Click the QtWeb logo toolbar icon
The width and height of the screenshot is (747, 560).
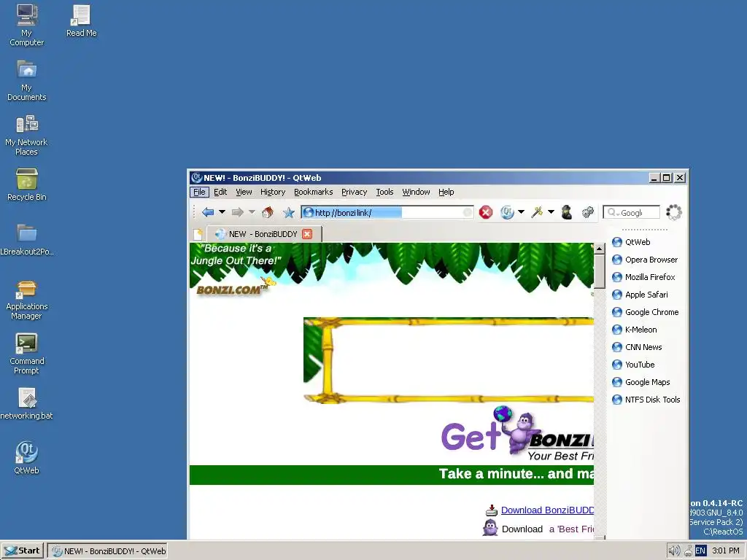508,212
